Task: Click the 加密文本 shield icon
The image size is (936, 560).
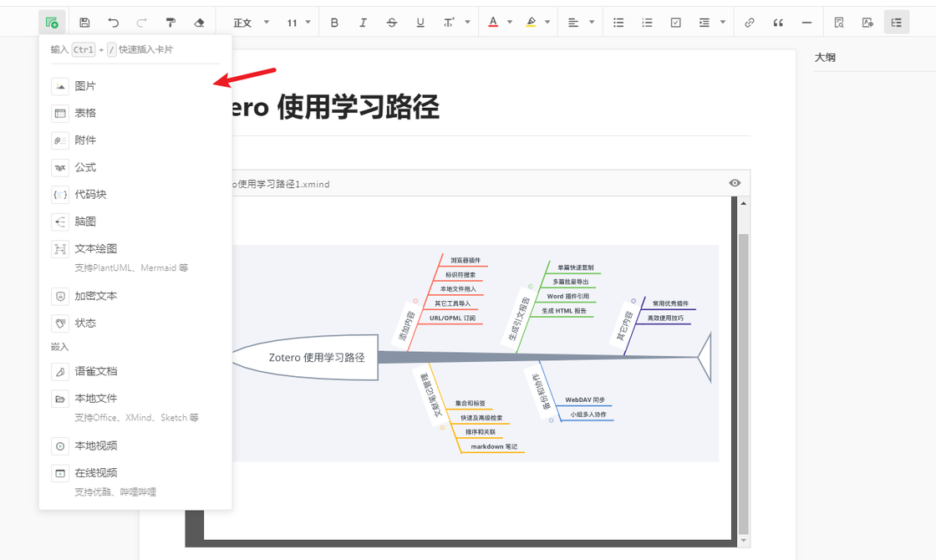Action: tap(60, 296)
